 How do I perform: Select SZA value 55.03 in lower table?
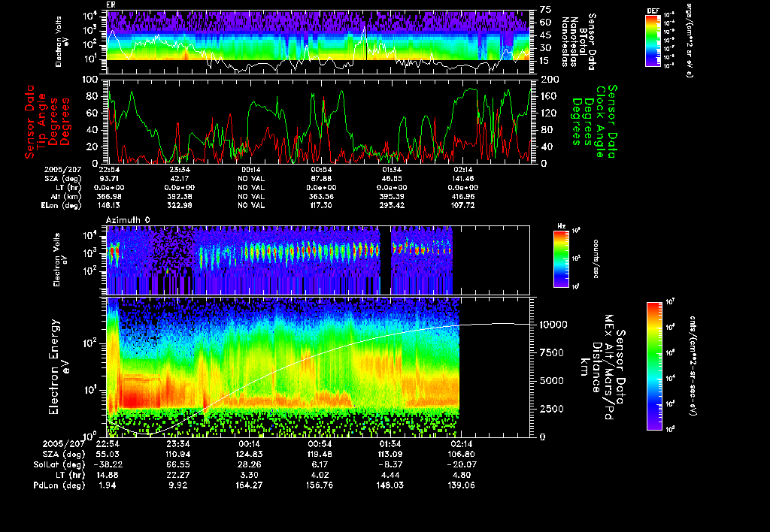[x=108, y=454]
